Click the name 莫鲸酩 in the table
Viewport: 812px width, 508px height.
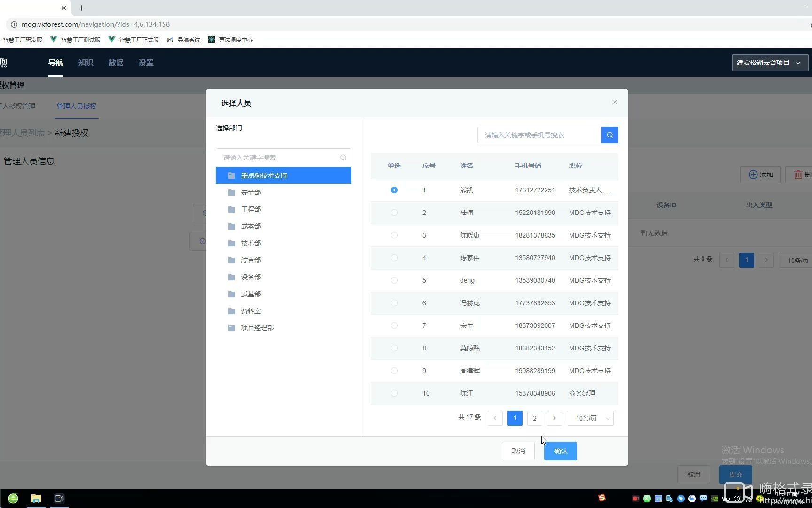[x=469, y=348]
